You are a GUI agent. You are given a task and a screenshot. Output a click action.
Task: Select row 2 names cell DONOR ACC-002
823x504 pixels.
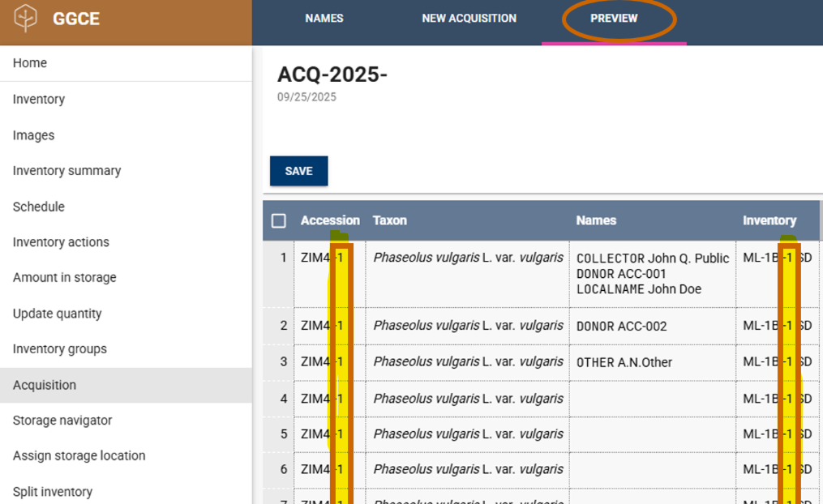click(x=621, y=326)
